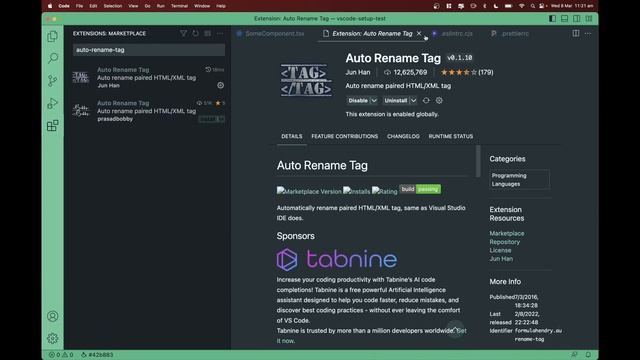This screenshot has height=360, width=640.
Task: Click the version label v0.1.10
Action: [459, 58]
